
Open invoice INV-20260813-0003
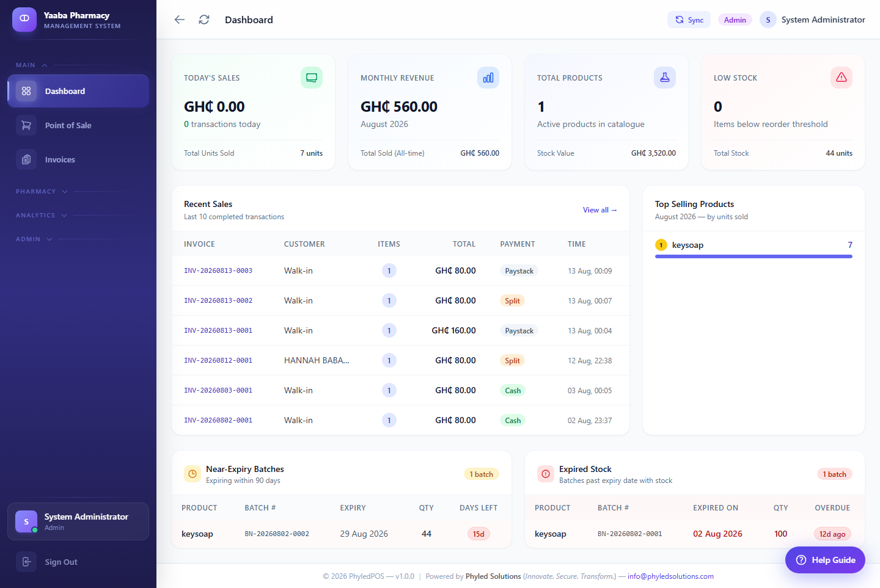coord(218,270)
